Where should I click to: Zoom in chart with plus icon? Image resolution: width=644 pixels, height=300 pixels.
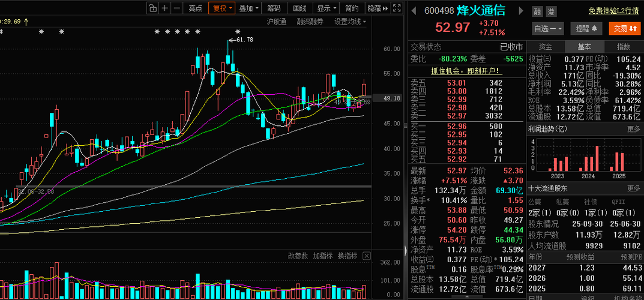tap(164, 8)
